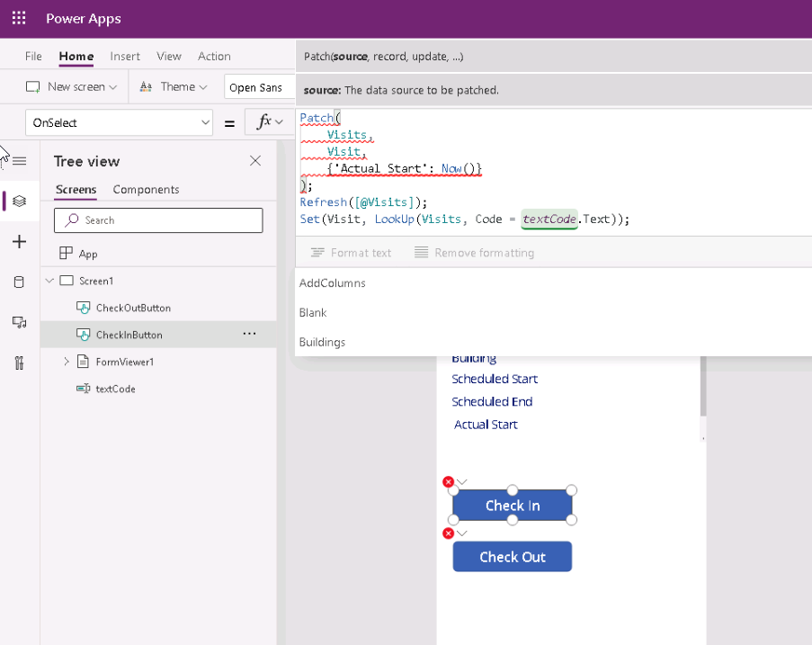Click the Tree view search field
Viewport: 812px width, 645px height.
click(158, 220)
